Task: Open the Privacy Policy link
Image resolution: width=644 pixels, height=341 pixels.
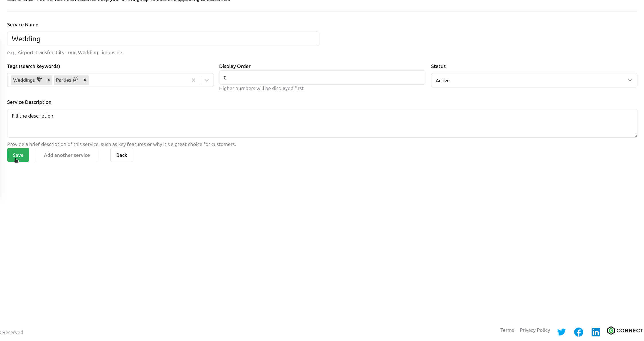Action: (x=535, y=330)
